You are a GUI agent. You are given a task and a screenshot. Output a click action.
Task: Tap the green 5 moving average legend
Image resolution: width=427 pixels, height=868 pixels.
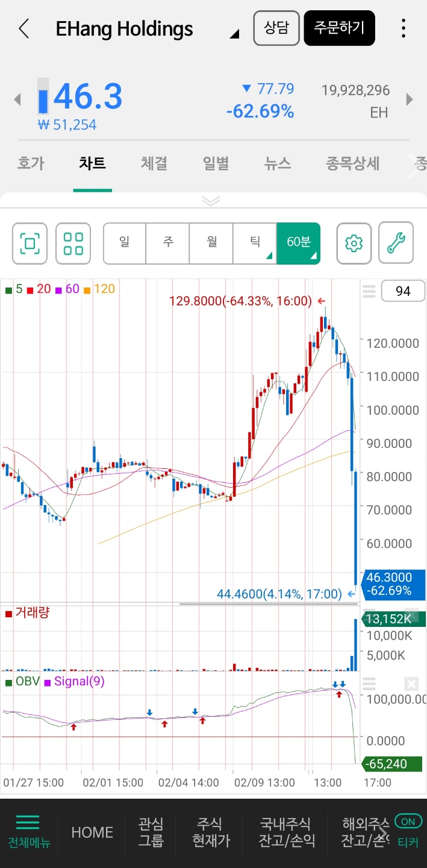pos(14,289)
